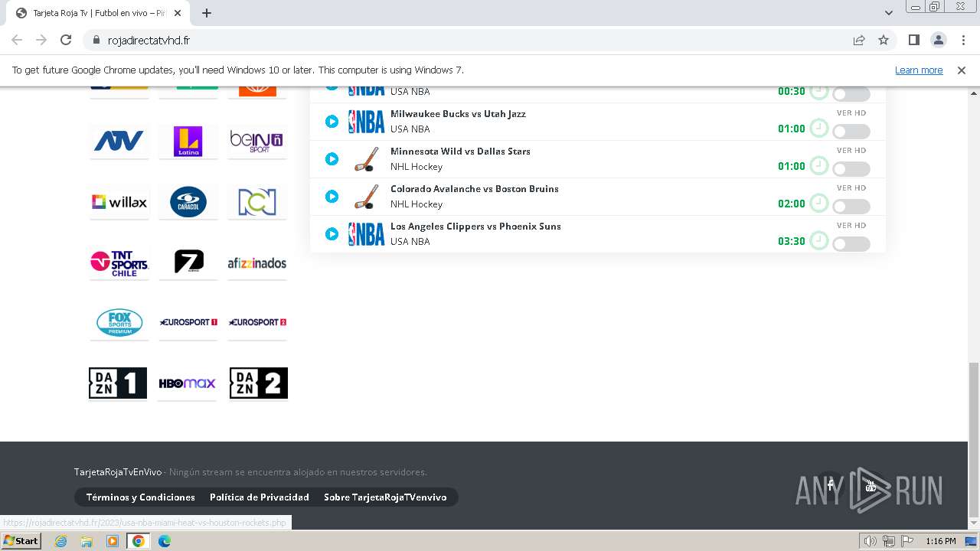The width and height of the screenshot is (980, 551).
Task: Toggle the Chrome side panel
Action: coord(913,40)
